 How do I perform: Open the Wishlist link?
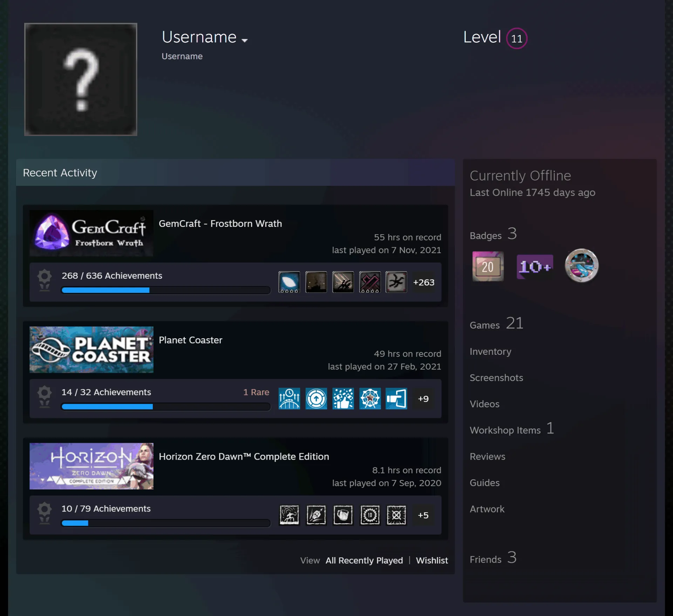432,560
